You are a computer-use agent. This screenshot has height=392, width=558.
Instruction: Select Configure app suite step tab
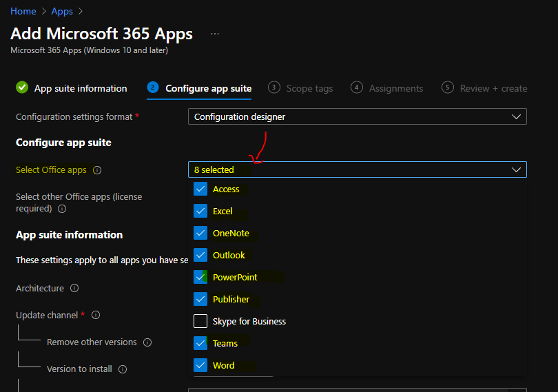(199, 88)
